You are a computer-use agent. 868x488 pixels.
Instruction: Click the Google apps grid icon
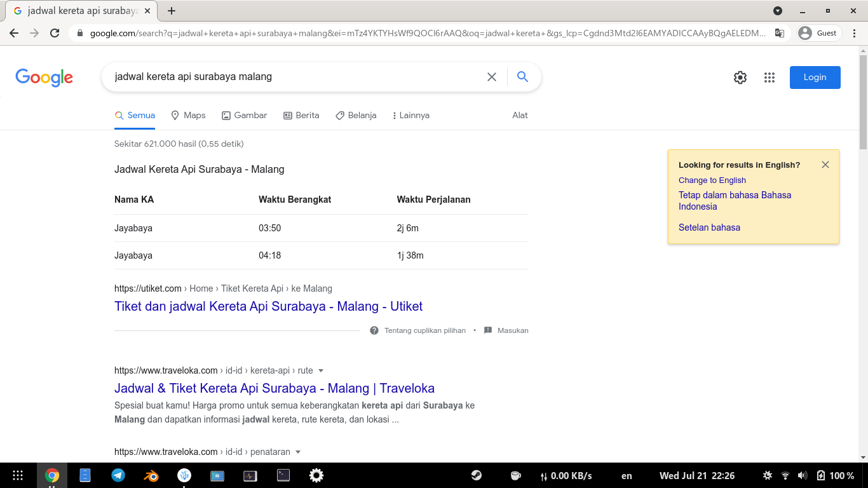point(770,78)
